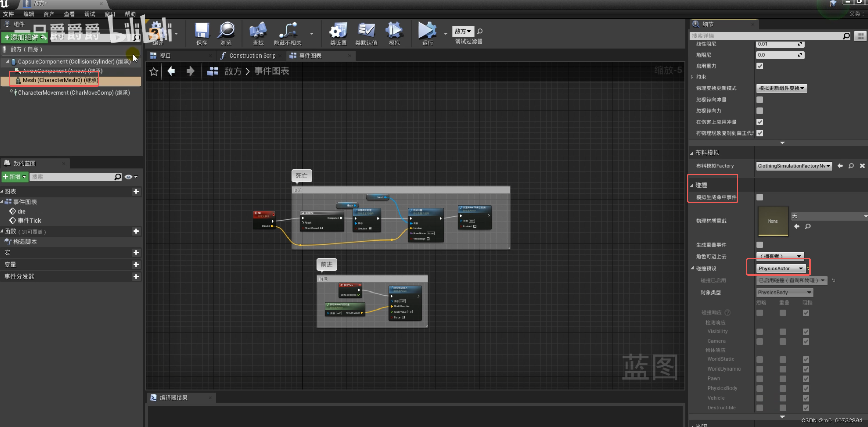
Task: Open Class Settings (类设置)
Action: click(x=338, y=34)
